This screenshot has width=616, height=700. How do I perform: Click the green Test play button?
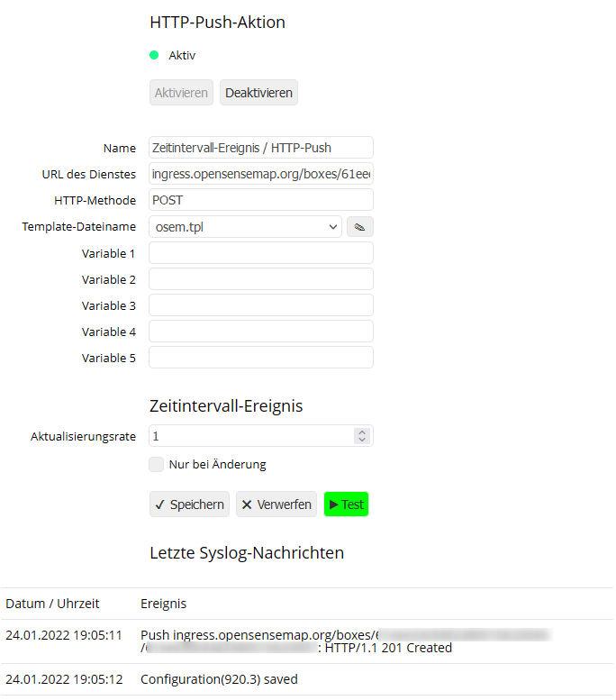click(346, 505)
